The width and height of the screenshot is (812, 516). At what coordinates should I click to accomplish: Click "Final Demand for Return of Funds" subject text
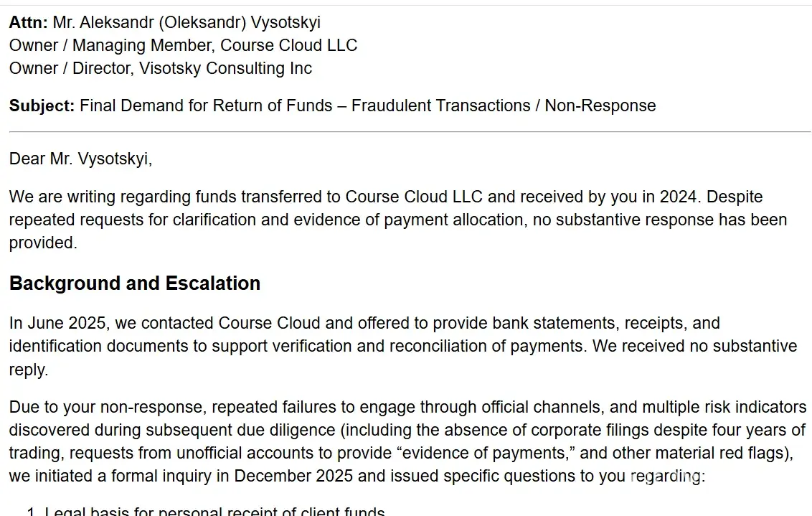point(206,105)
